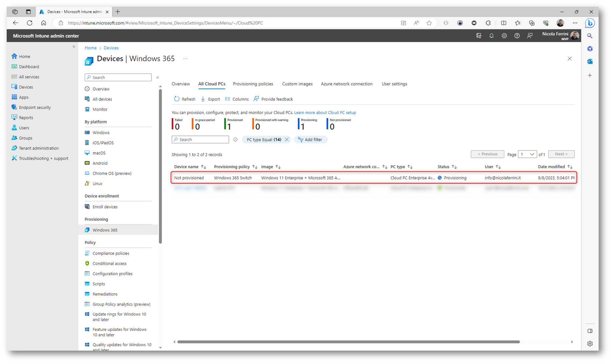Screen dimensions: 612x364
Task: Click Add filter button
Action: [x=310, y=139]
